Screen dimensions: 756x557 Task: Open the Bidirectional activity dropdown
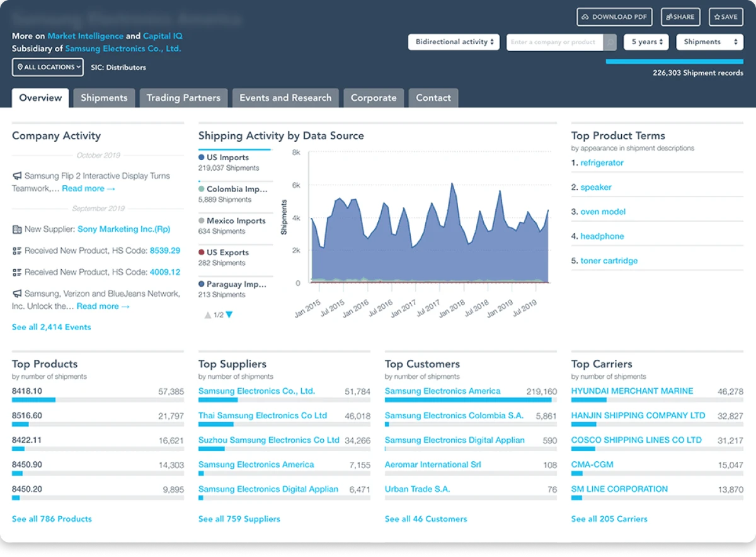(x=454, y=42)
